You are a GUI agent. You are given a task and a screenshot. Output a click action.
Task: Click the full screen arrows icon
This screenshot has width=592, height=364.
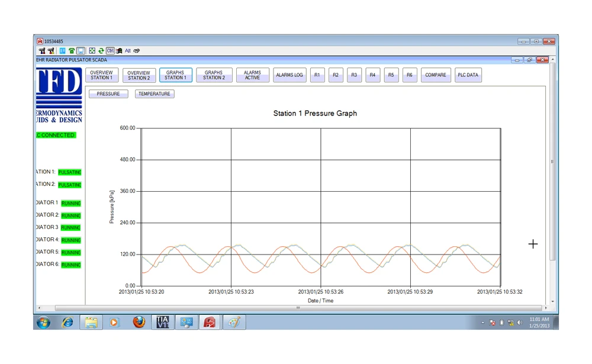(92, 51)
